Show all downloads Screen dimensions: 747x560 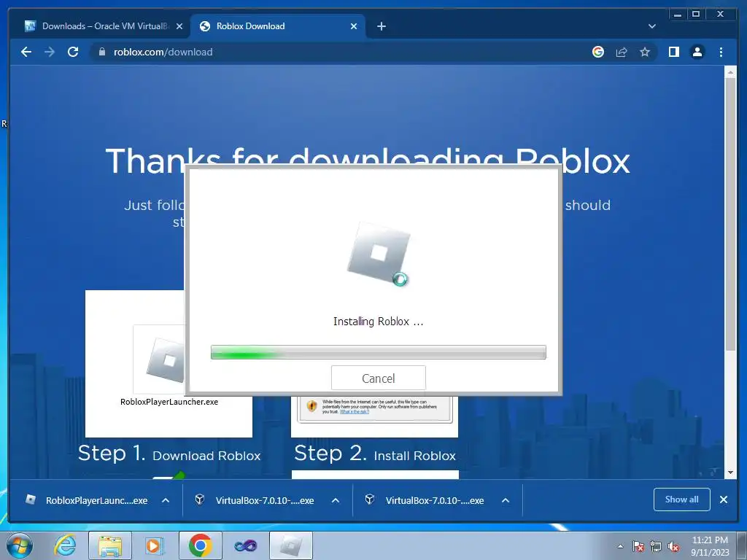[x=682, y=499]
